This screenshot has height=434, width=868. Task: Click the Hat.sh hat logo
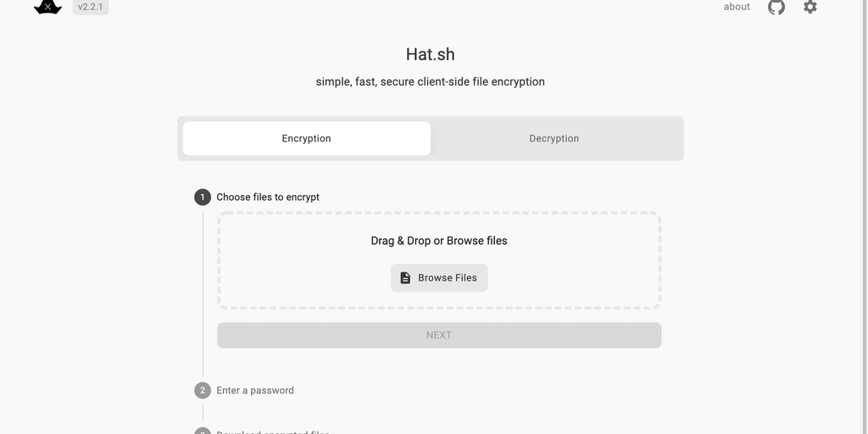click(x=47, y=7)
